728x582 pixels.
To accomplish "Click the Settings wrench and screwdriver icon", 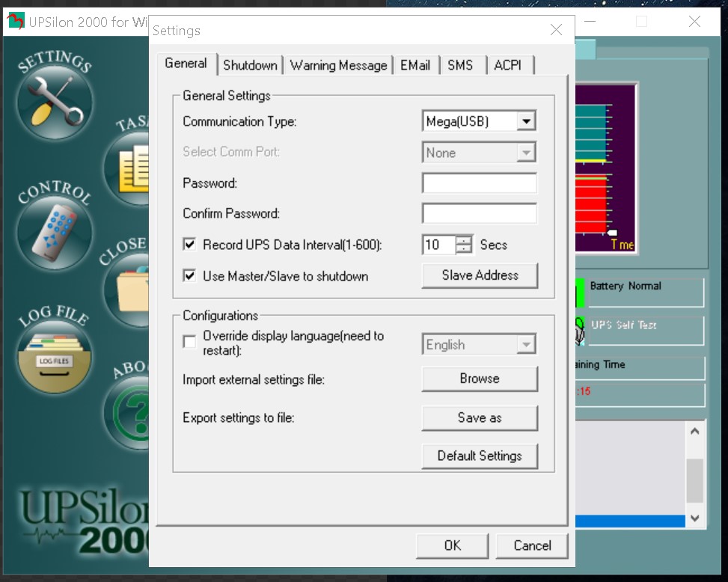I will click(x=54, y=102).
